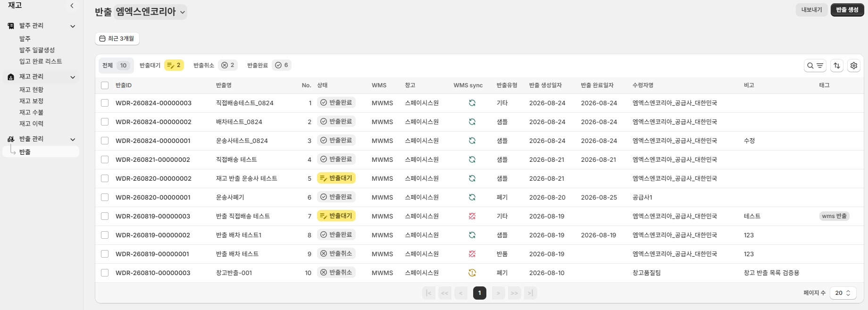Open 발주 일괄생성 in the sidebar
This screenshot has height=310, width=868.
37,50
